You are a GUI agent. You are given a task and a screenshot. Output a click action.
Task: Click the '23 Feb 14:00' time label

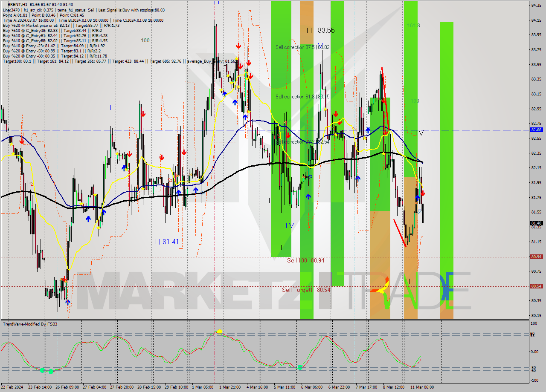pos(41,387)
